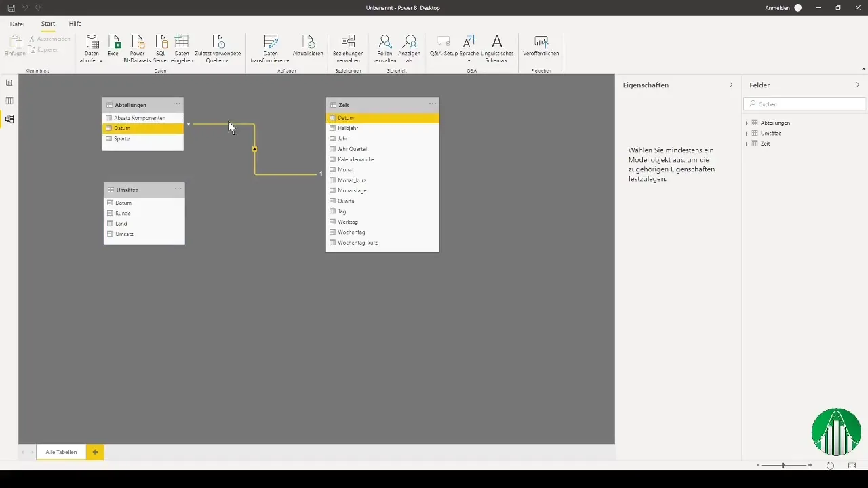Open the Linguistisches Schema dropdown
Viewport: 868px width, 488px height.
coord(496,49)
